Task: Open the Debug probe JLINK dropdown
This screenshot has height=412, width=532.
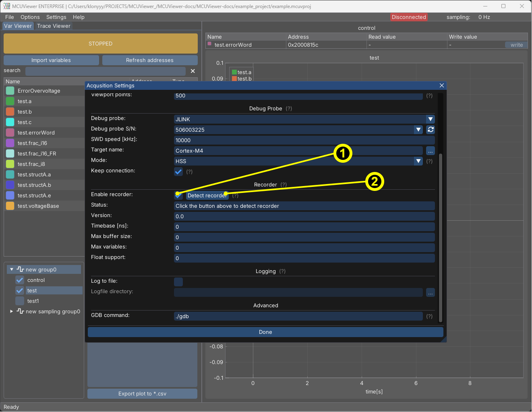Action: (430, 119)
